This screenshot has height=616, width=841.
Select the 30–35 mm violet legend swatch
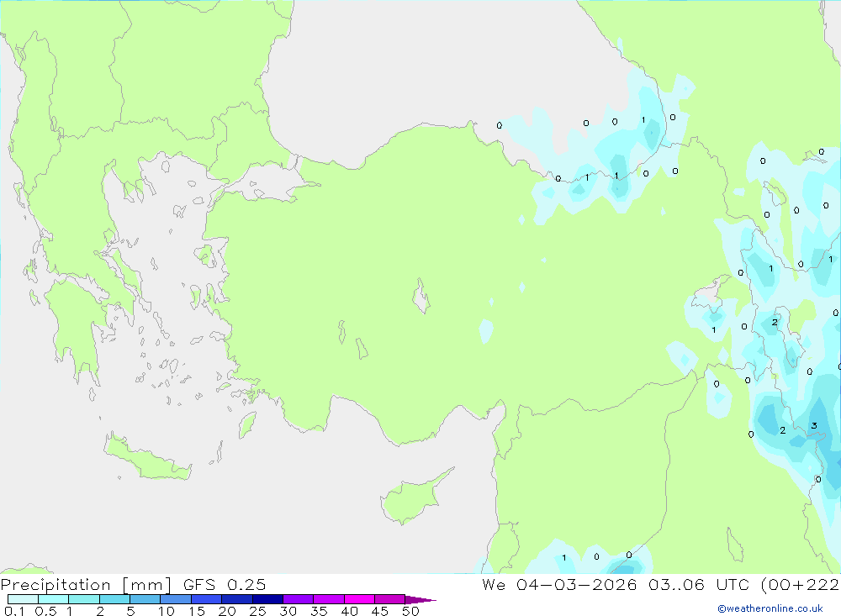(x=299, y=599)
